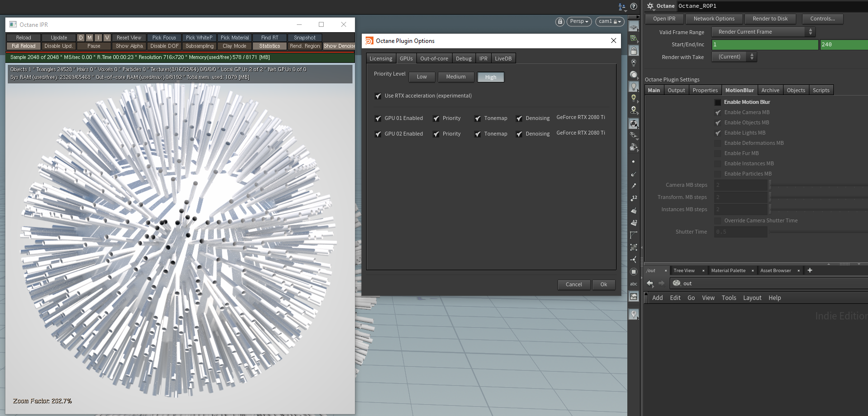Screen dimensions: 868x416
Task: Switch to the Licensing tab
Action: (x=381, y=59)
